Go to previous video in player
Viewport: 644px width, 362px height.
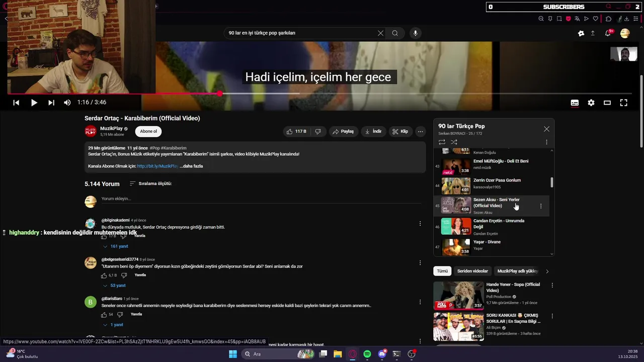pyautogui.click(x=16, y=103)
